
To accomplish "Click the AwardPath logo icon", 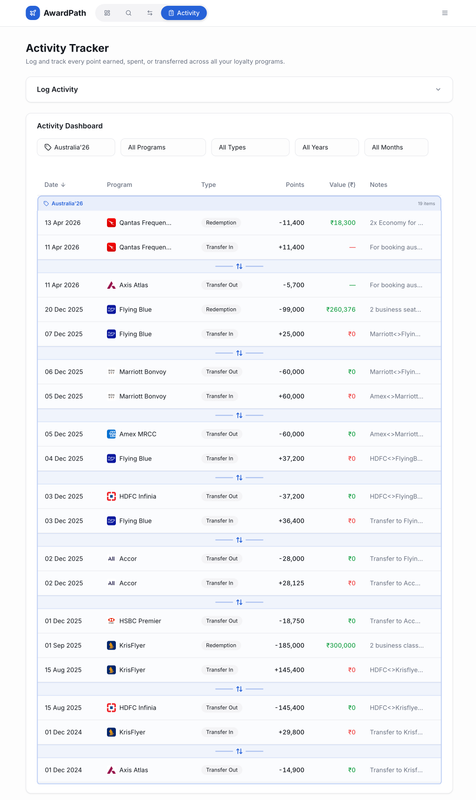I will 33,13.
